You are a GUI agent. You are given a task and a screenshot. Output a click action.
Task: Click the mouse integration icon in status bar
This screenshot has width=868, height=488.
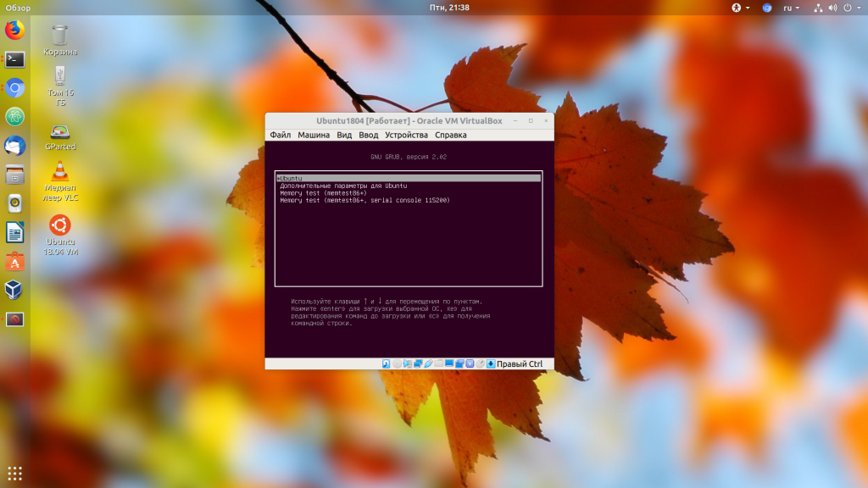click(x=481, y=364)
